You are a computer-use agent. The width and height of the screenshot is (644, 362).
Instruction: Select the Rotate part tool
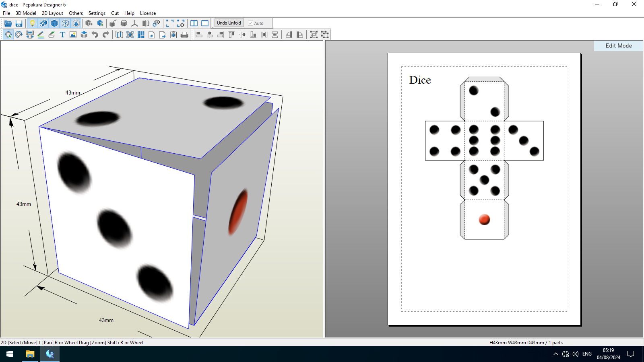tap(19, 35)
